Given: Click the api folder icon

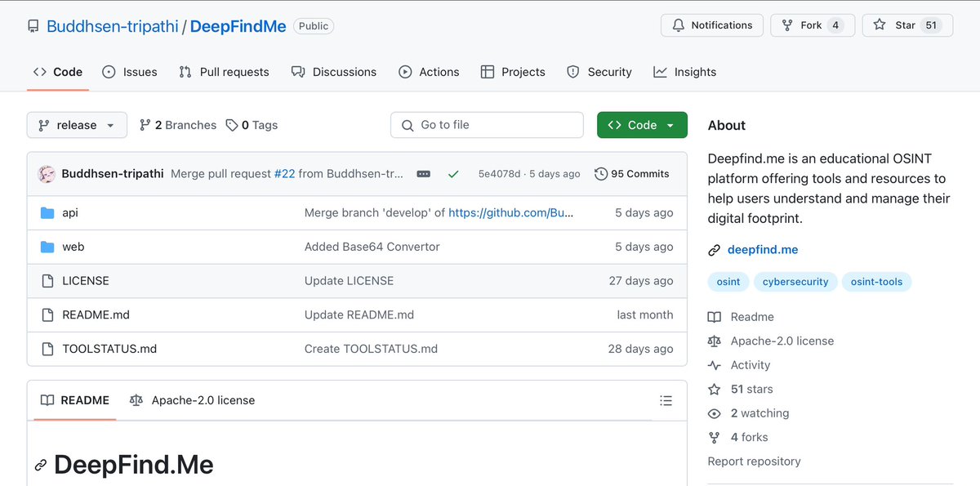Looking at the screenshot, I should (x=47, y=213).
